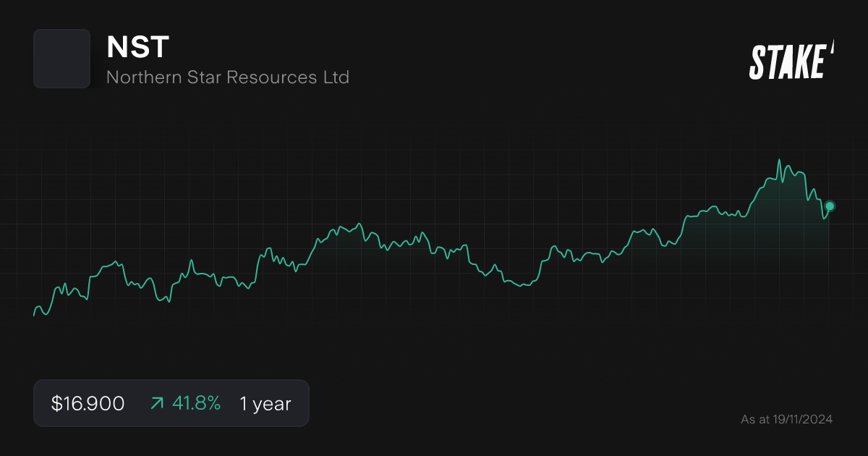Click the teal endpoint dot on the chart

coord(829,207)
